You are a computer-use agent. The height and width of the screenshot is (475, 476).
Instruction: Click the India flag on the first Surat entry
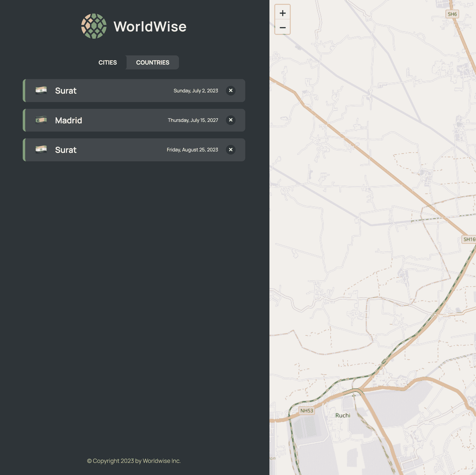(41, 91)
